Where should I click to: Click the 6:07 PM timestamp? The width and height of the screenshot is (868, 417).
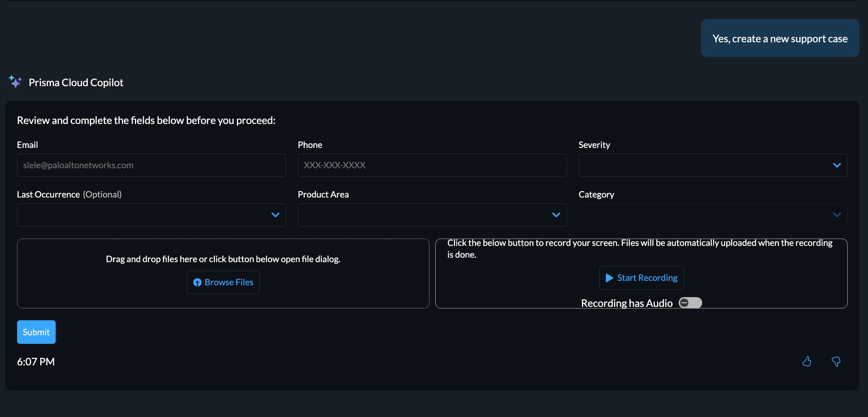point(36,362)
